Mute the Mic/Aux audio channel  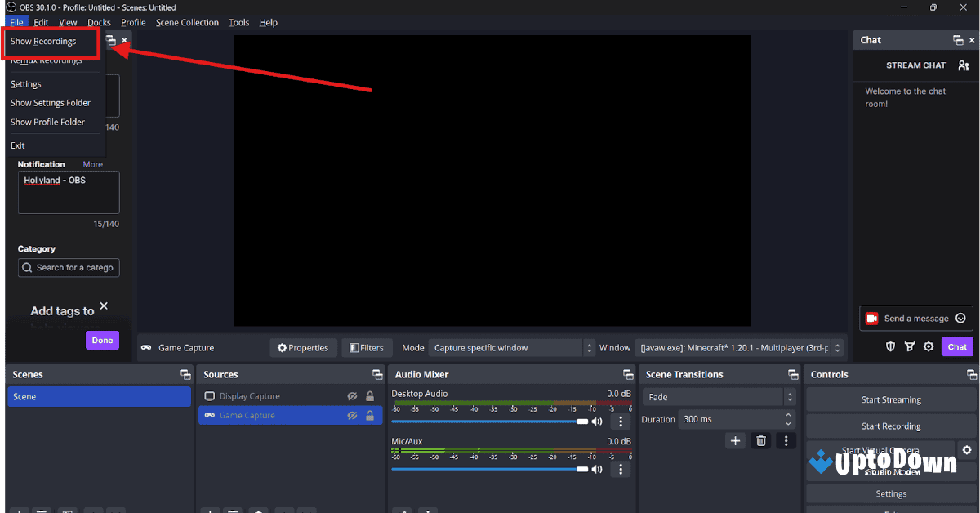click(597, 468)
